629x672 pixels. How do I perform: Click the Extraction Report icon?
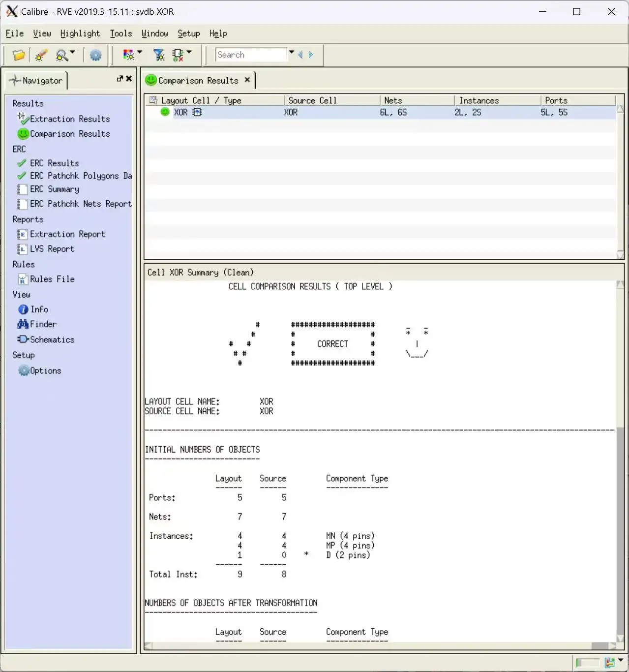click(22, 234)
